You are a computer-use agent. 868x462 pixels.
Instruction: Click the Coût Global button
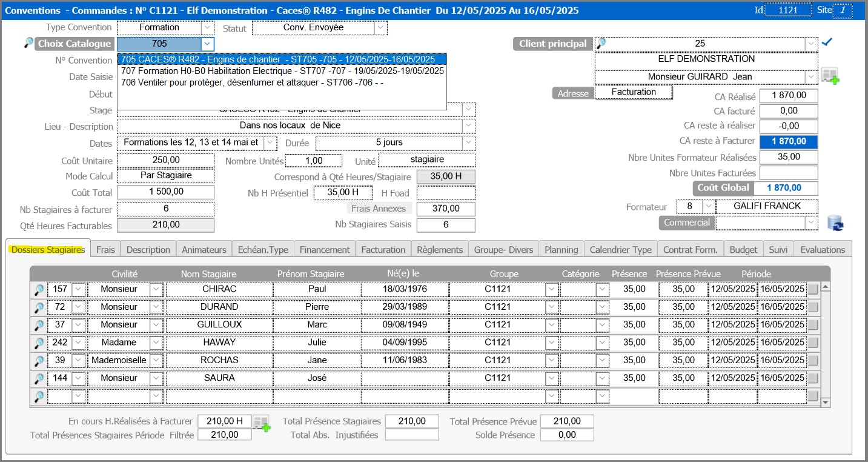pyautogui.click(x=723, y=188)
